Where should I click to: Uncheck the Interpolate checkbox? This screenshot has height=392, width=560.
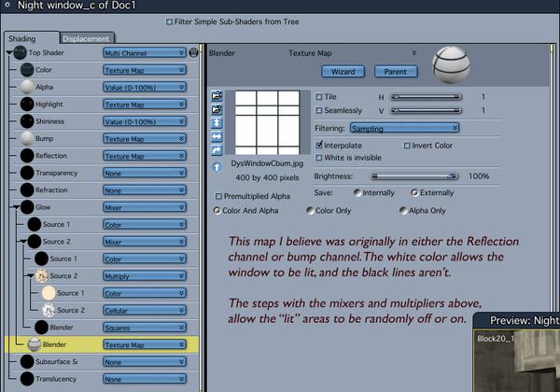[318, 145]
